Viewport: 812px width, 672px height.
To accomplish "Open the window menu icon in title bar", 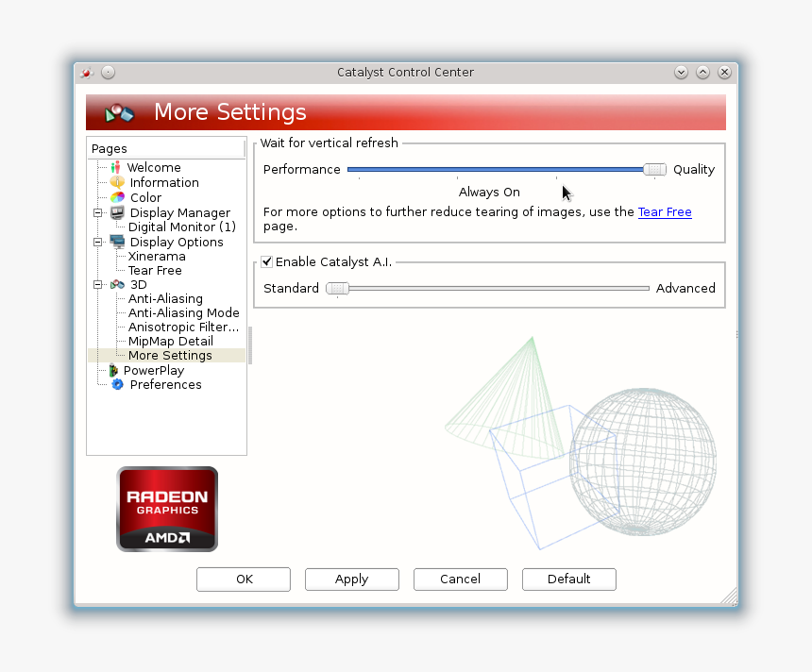I will (87, 73).
